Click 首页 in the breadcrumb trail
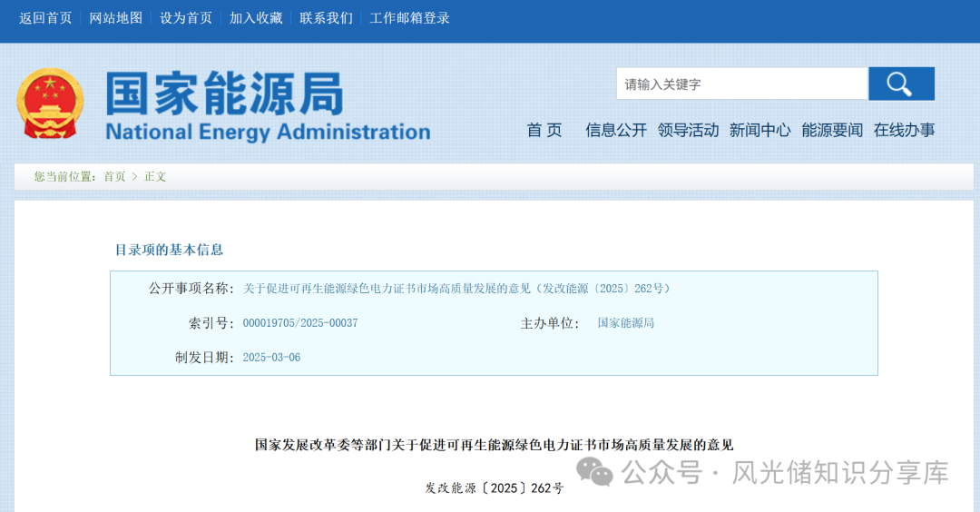Screen dimensions: 980x512 point(114,176)
